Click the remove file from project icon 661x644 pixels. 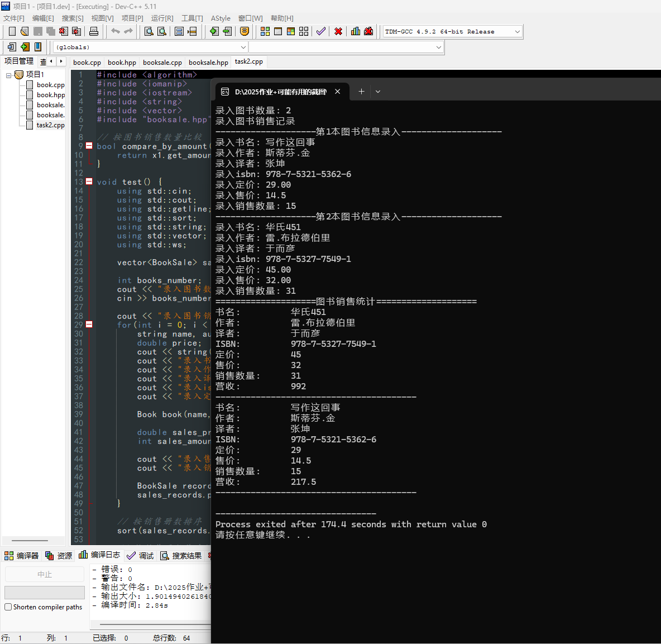click(x=227, y=31)
